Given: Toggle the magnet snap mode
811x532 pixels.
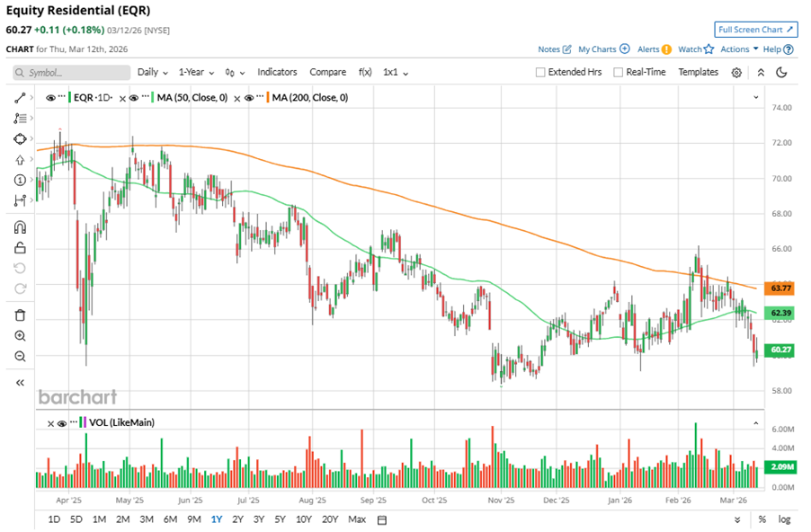Looking at the screenshot, I should pos(20,227).
